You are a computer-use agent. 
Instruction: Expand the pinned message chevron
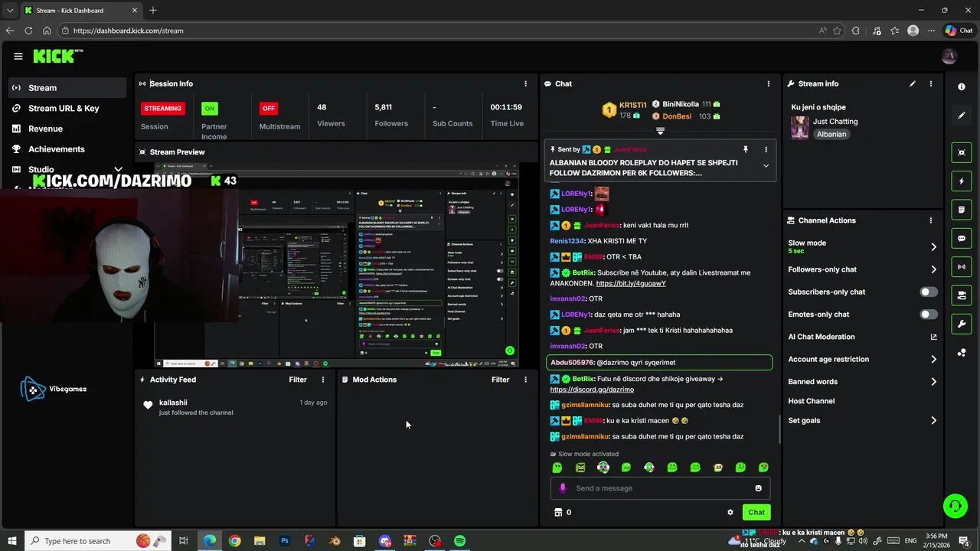click(766, 166)
